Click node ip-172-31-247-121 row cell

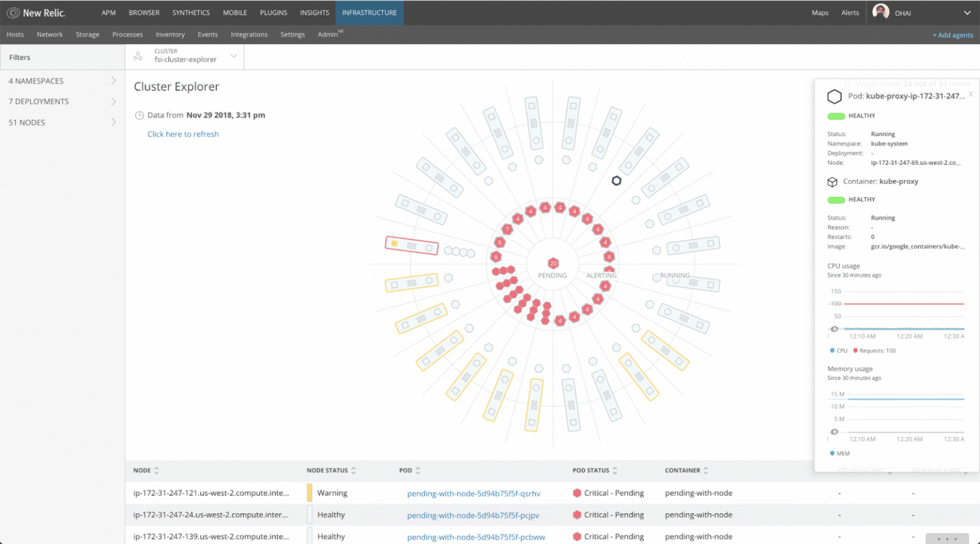211,493
